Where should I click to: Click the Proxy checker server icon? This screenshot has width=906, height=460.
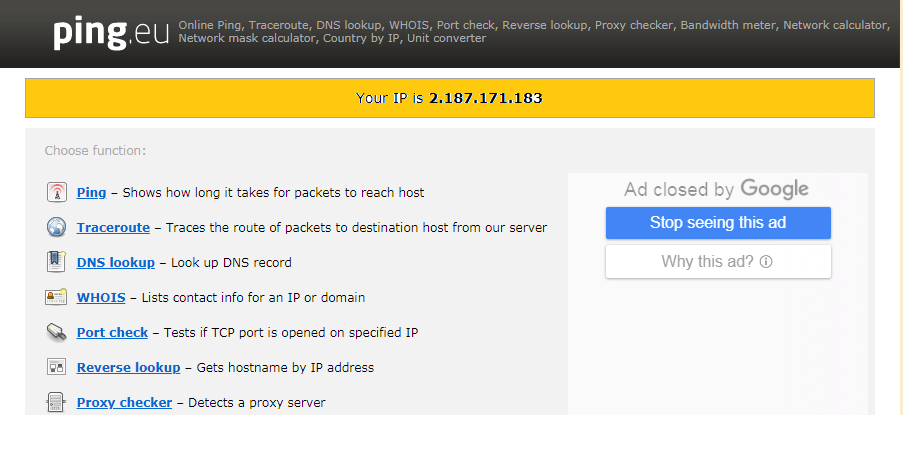point(56,402)
